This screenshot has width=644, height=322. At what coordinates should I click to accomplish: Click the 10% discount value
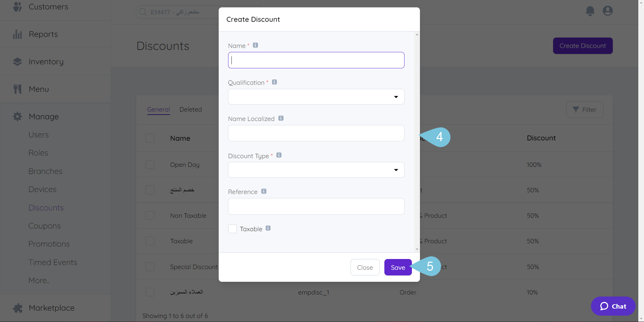coord(532,292)
